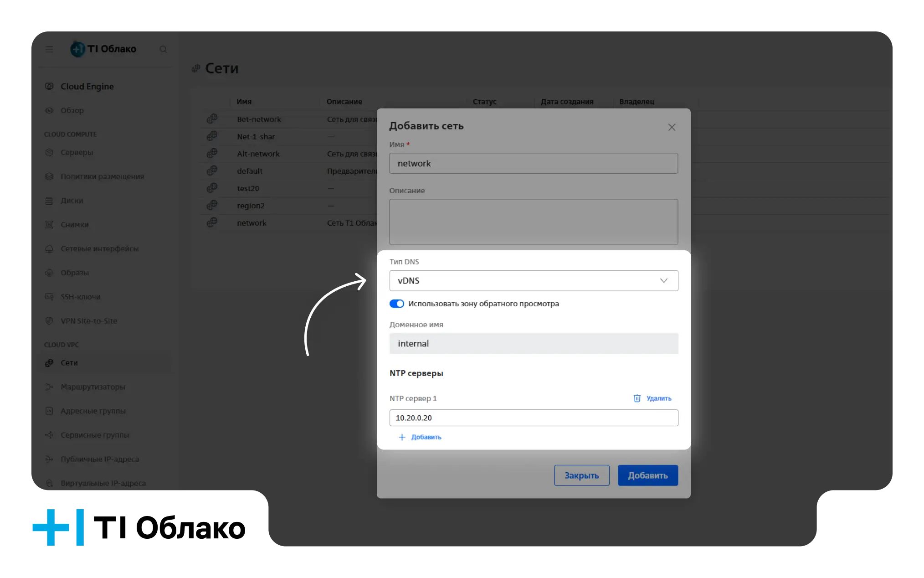Open SSH-ключи in sidebar

[80, 297]
